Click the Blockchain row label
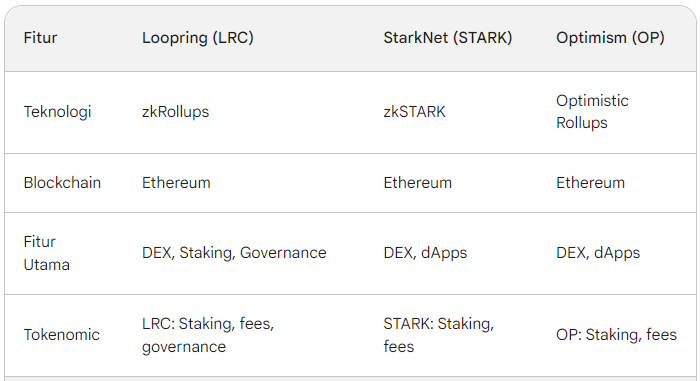Screen dimensions: 700x381 62,183
